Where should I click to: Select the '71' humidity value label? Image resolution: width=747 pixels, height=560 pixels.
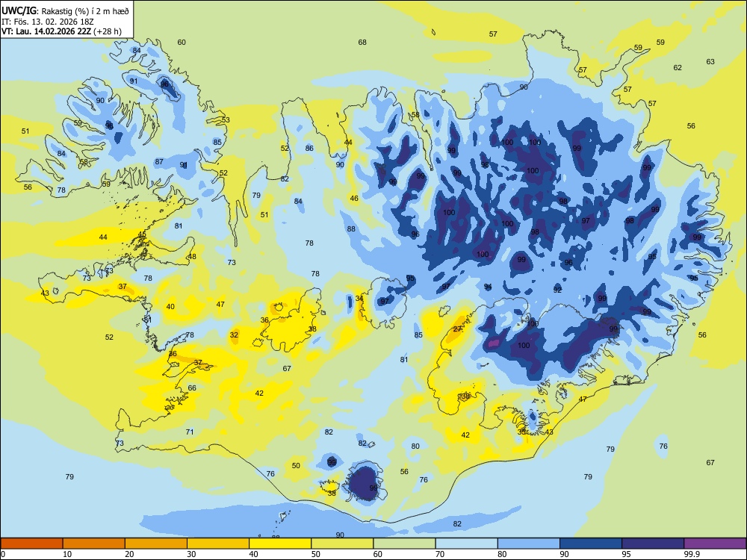coord(190,432)
